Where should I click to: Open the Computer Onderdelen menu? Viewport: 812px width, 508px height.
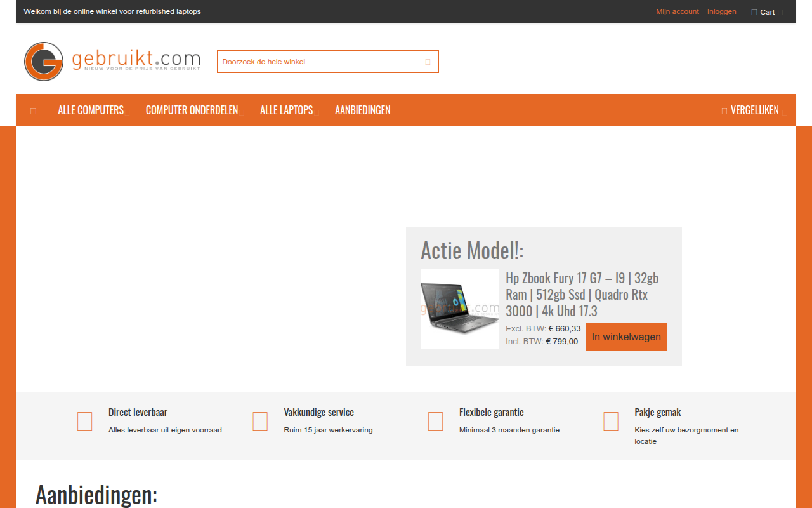click(x=192, y=110)
